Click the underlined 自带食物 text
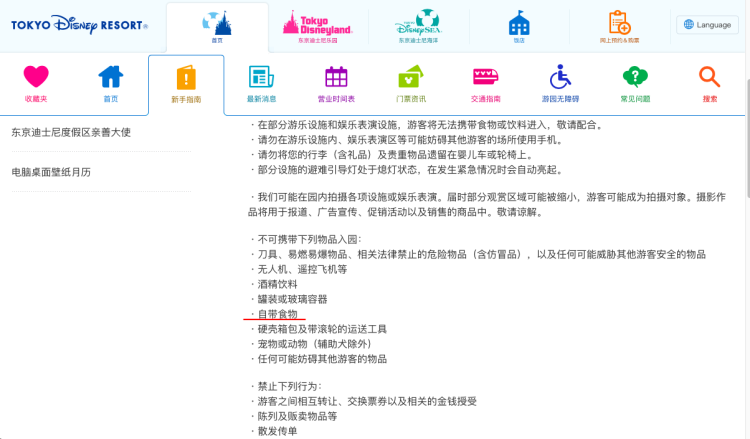This screenshot has width=750, height=439. [x=278, y=314]
